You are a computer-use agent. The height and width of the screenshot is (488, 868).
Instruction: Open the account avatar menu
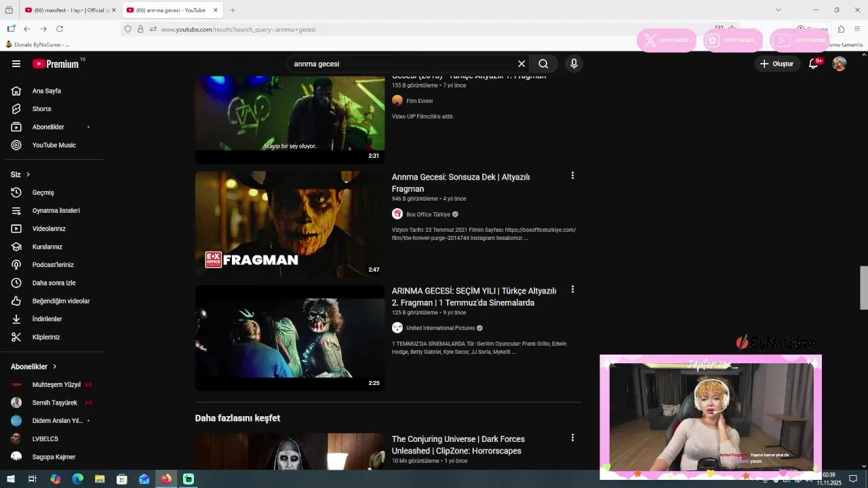click(840, 64)
